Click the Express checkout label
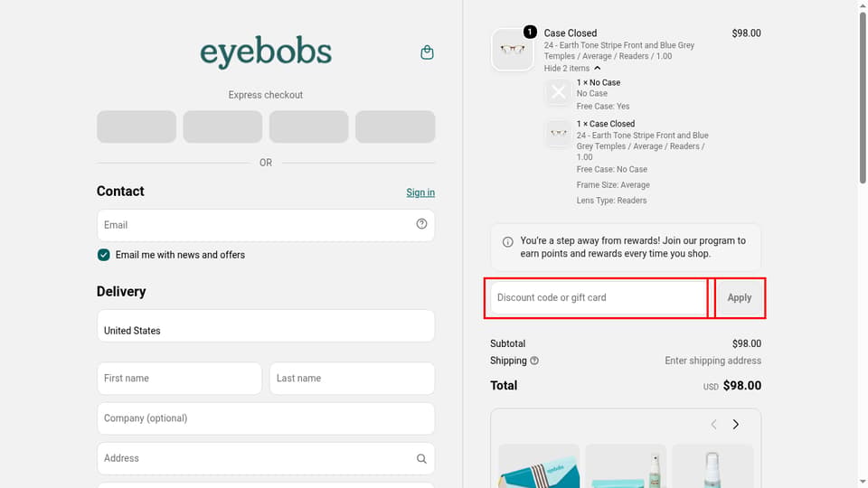Screen dimensions: 868x488 pos(266,95)
